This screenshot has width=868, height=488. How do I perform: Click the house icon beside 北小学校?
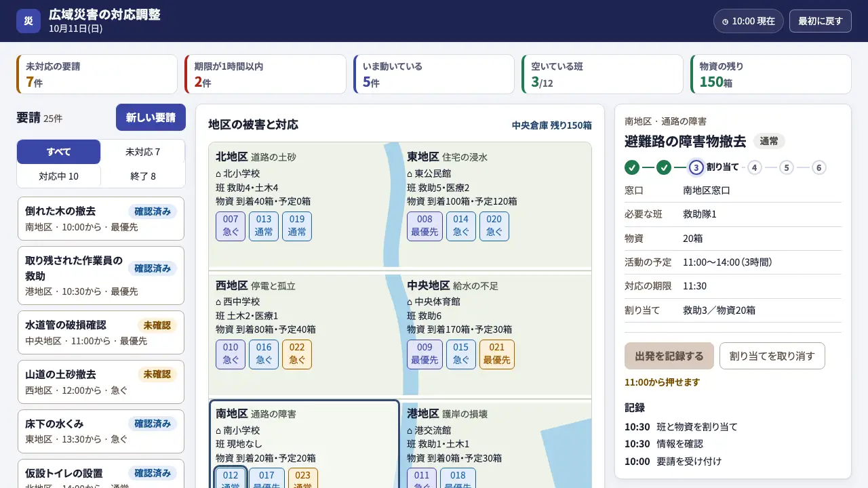(219, 173)
